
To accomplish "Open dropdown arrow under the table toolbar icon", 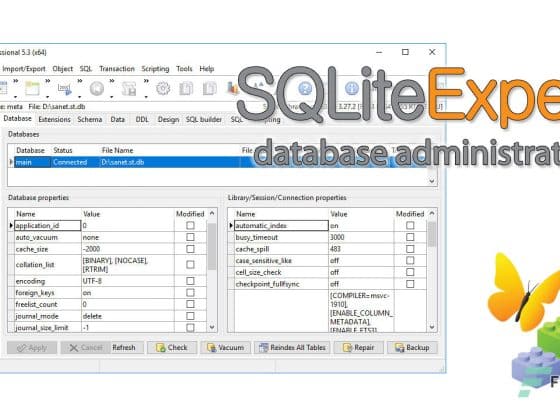I will (48, 97).
